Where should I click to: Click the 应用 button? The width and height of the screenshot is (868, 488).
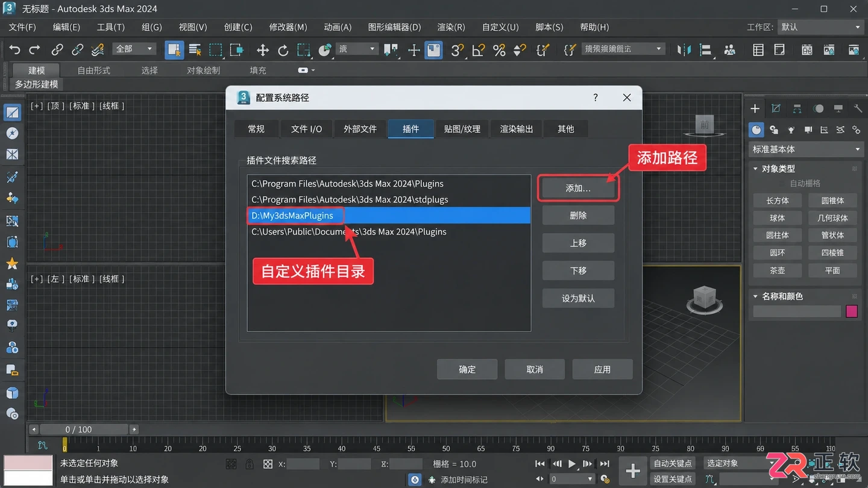602,369
